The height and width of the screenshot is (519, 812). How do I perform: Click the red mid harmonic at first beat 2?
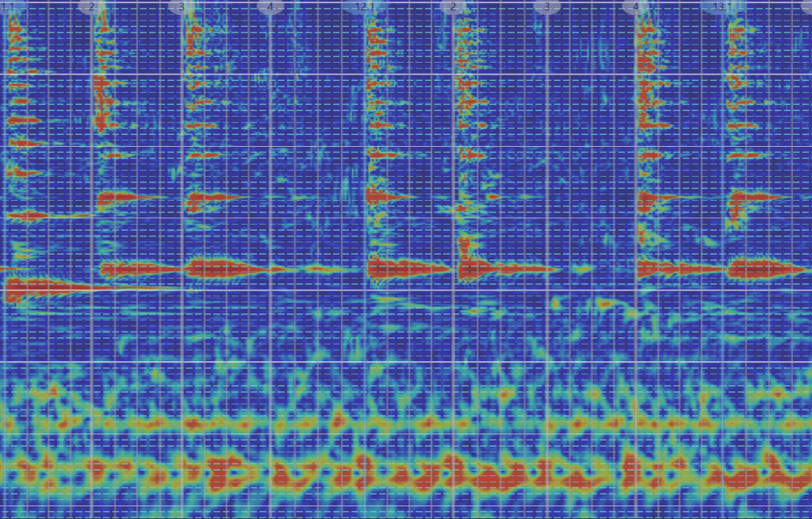[119, 198]
